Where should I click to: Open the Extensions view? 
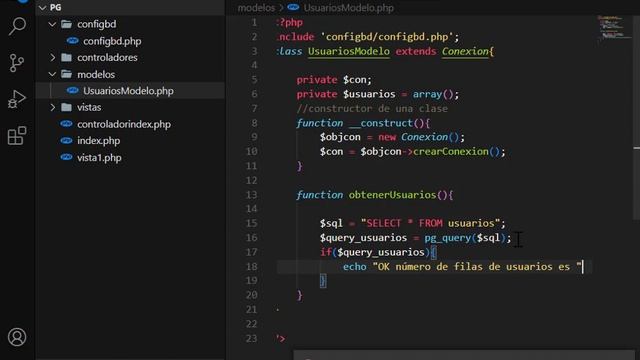17,136
